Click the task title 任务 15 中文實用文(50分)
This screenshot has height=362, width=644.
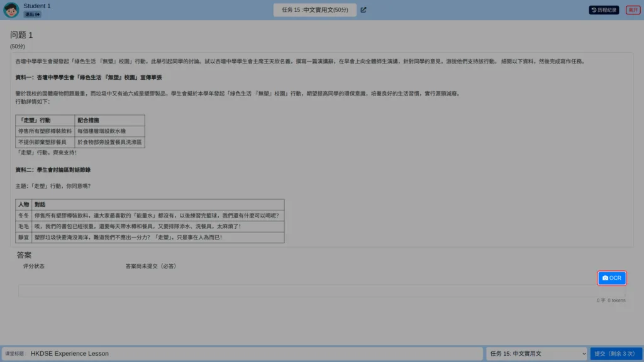tap(314, 10)
